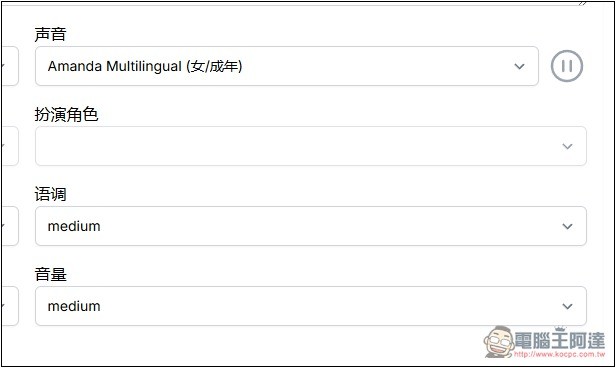Screen dimensions: 616x368
Task: Click the chevron arrow in 语调 field
Action: click(567, 226)
